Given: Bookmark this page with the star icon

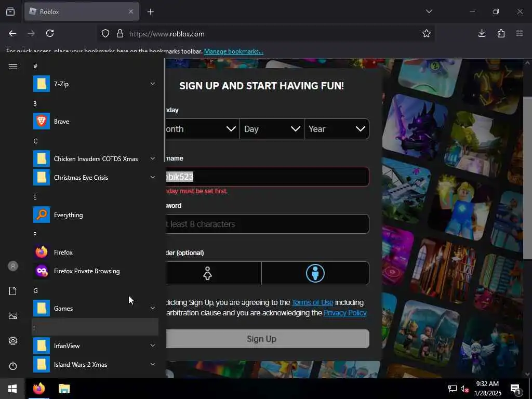Looking at the screenshot, I should [x=427, y=33].
